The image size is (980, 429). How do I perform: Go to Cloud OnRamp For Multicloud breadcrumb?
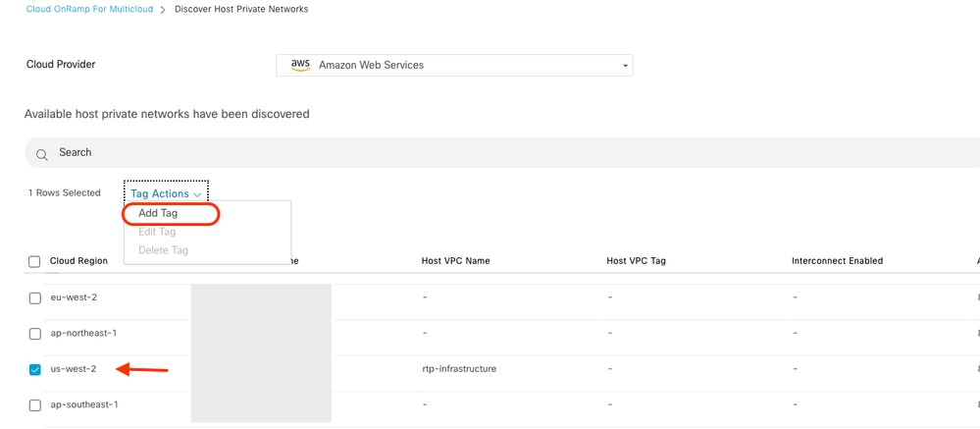89,10
